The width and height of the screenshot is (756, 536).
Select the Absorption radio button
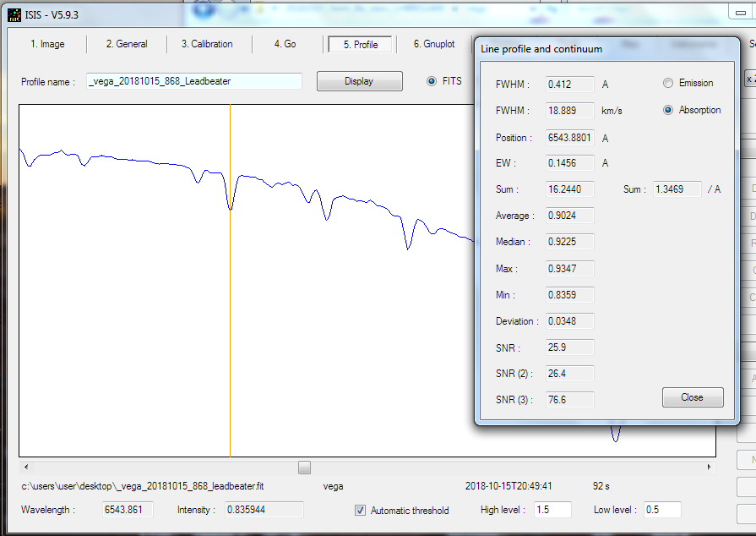[668, 110]
